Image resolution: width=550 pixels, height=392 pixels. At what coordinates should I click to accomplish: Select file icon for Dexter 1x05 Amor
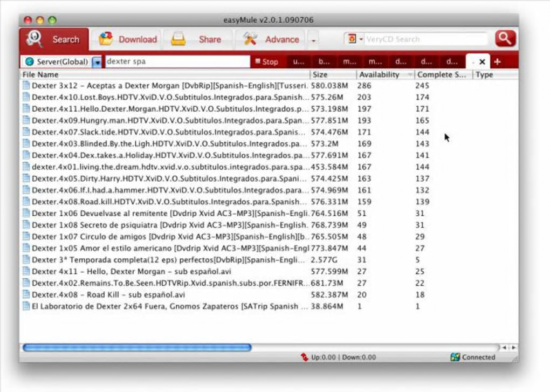coord(26,248)
